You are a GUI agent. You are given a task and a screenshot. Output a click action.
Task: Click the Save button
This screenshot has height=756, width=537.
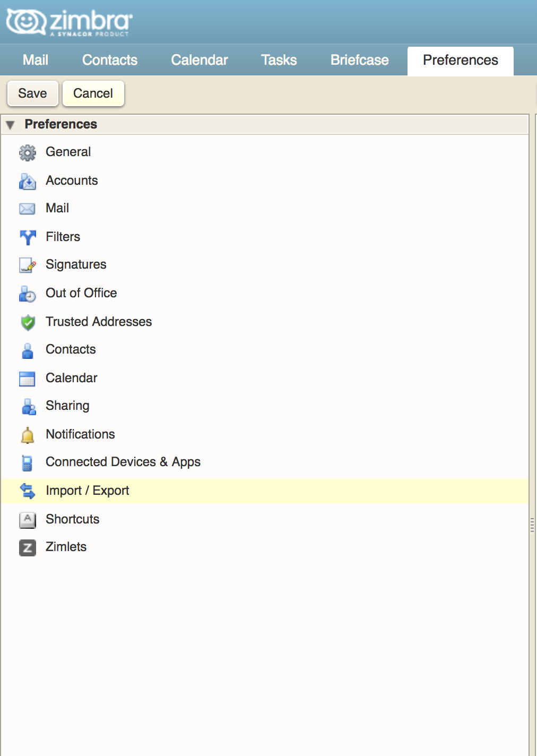[32, 93]
